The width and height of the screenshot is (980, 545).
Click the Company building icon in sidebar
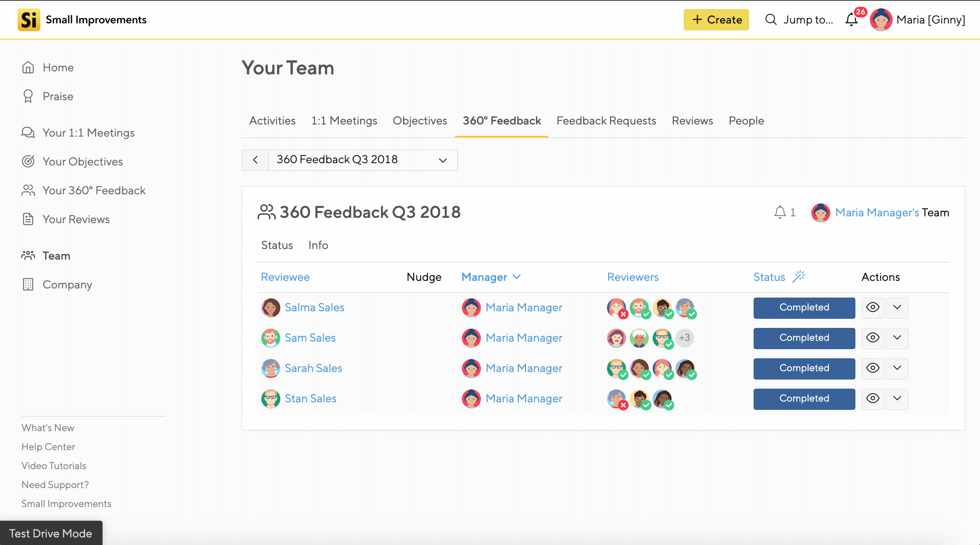coord(28,285)
